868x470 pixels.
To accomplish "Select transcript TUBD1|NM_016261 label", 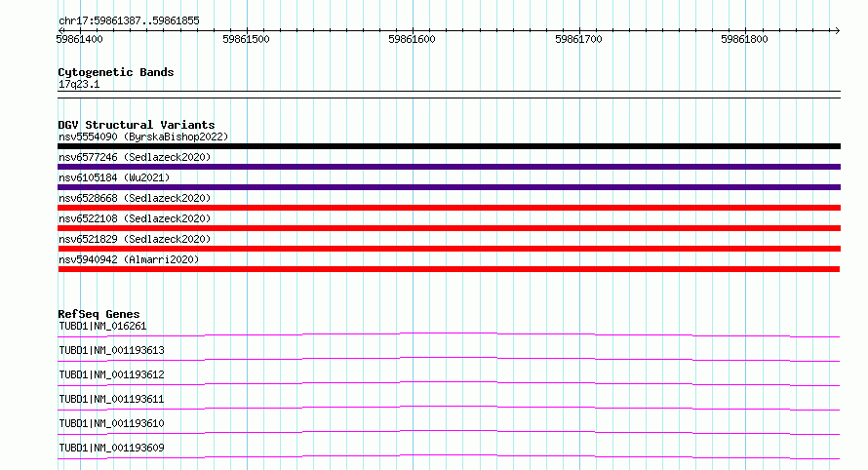I will (x=102, y=326).
